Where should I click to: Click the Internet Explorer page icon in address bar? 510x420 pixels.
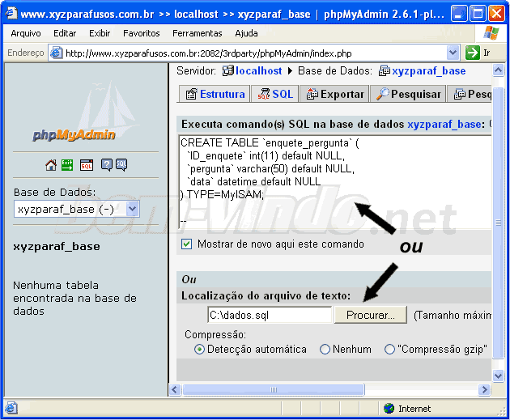tap(57, 53)
